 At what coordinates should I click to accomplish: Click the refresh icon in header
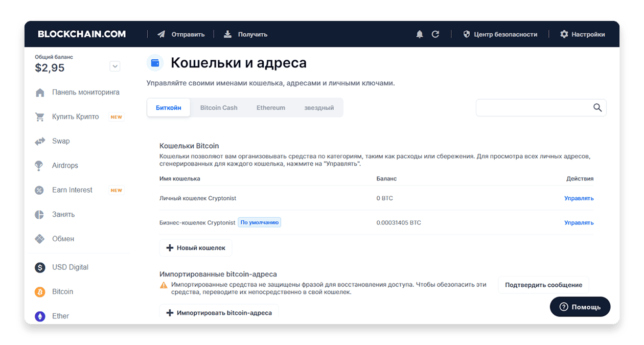[x=435, y=34]
